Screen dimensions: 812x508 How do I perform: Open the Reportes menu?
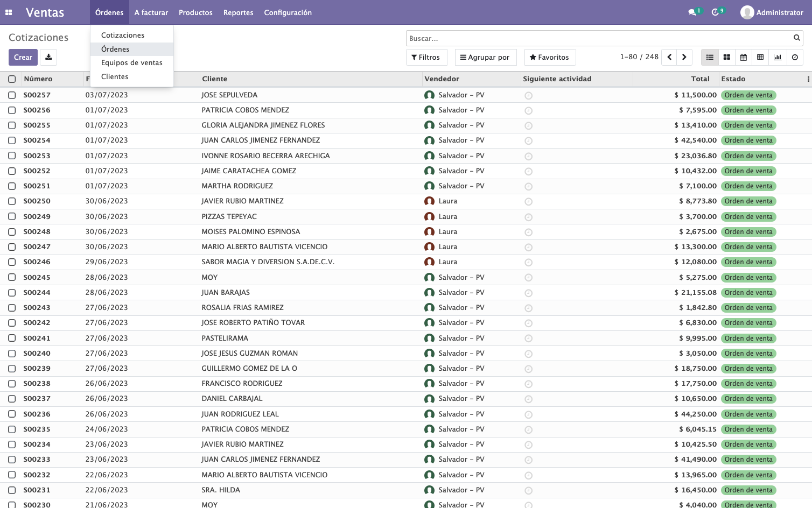coord(239,12)
